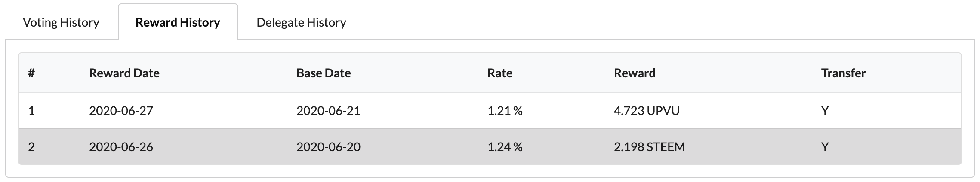Click the Reward column header
Image resolution: width=980 pixels, height=182 pixels.
click(x=635, y=73)
